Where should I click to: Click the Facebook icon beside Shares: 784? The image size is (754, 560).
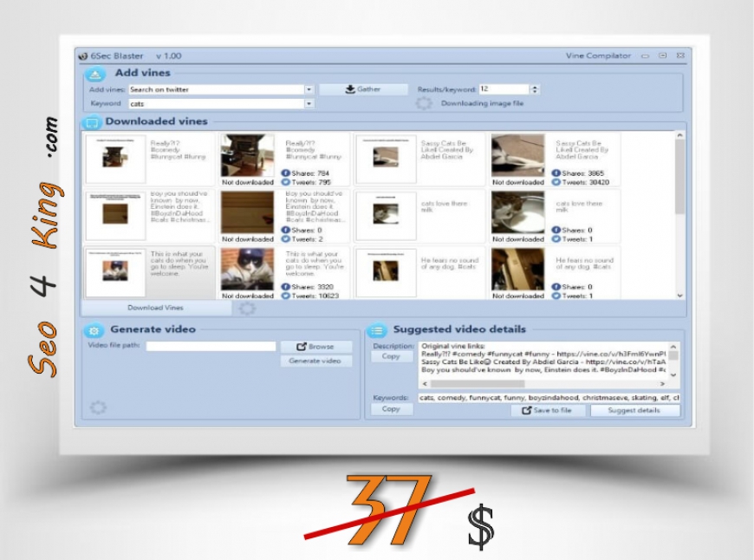[x=286, y=173]
